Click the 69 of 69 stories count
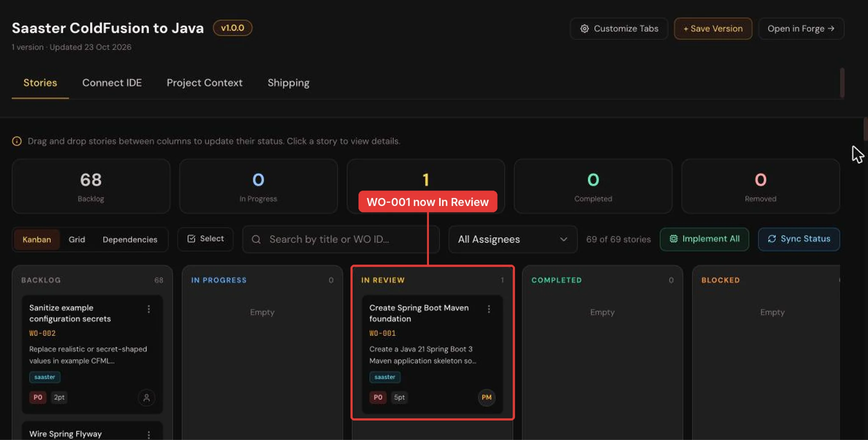The width and height of the screenshot is (868, 440). (618, 239)
